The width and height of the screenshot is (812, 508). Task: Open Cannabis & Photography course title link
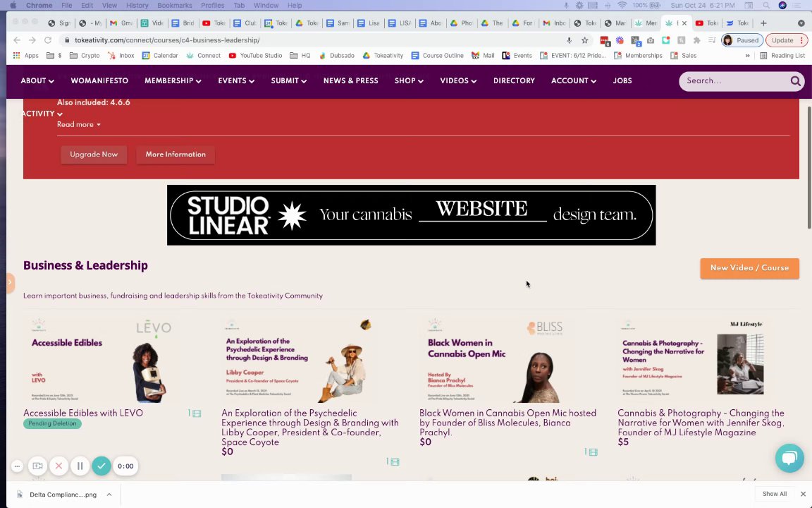click(701, 423)
